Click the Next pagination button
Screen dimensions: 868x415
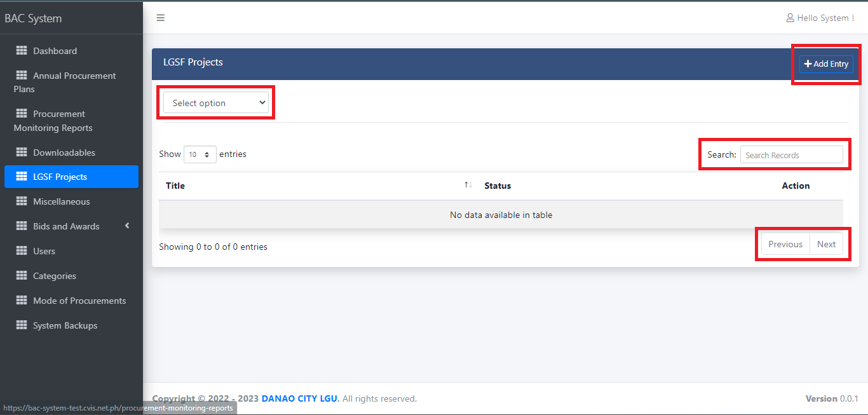pyautogui.click(x=827, y=244)
